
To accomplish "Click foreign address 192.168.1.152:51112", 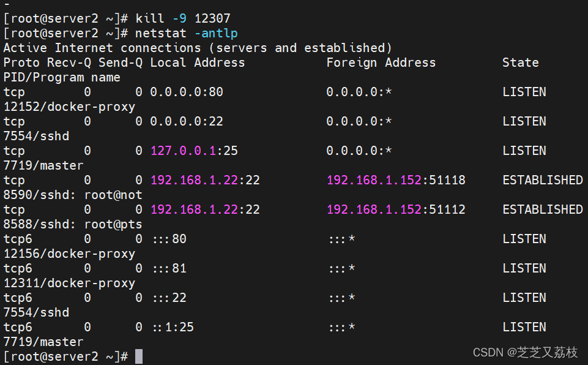I will (x=396, y=209).
